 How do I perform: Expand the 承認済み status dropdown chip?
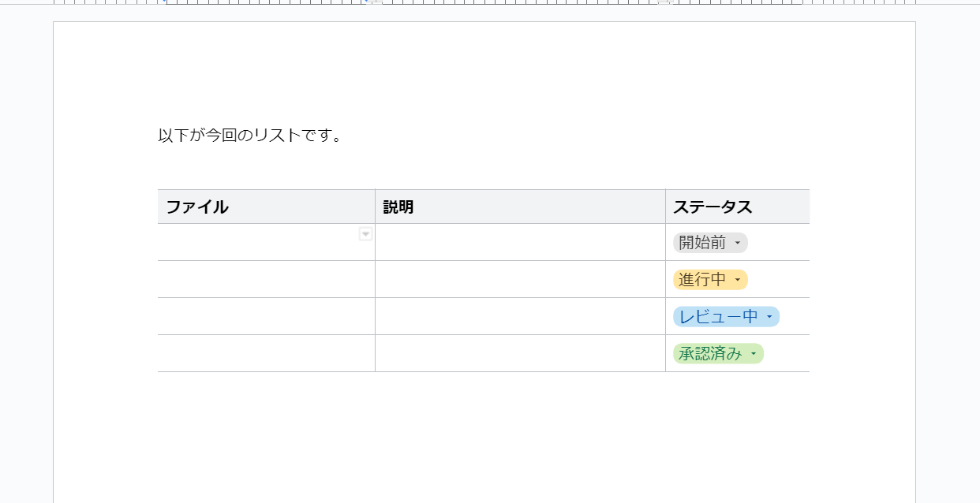point(718,354)
